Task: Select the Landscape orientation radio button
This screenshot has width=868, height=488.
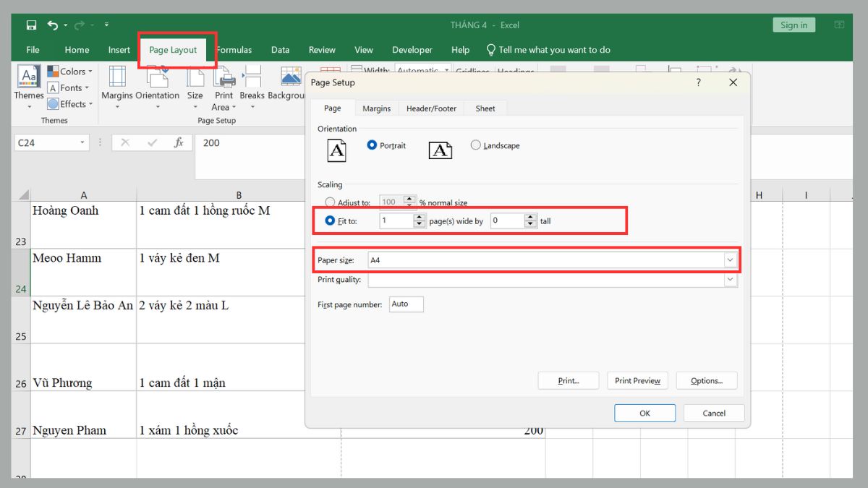Action: pos(475,145)
